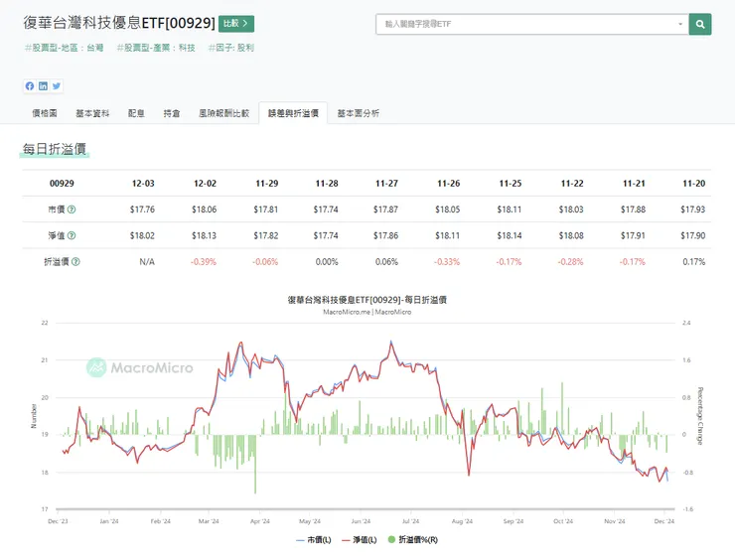Screen dimensions: 735x560
Task: Share page via Facebook icon
Action: [30, 85]
